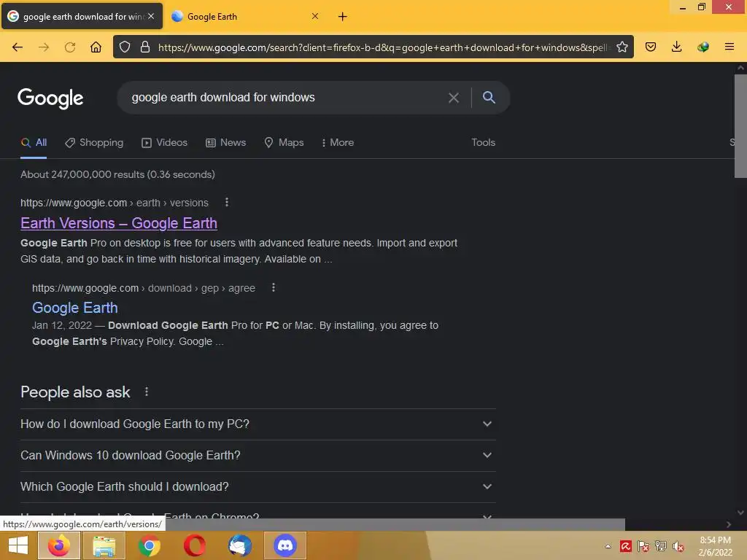This screenshot has height=560, width=747.
Task: Switch to Videos results
Action: tap(164, 142)
